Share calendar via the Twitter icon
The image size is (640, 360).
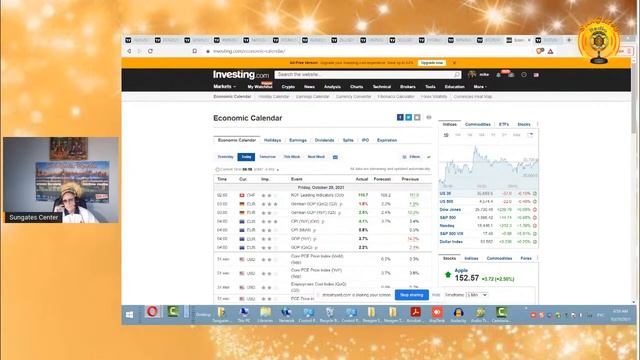click(409, 118)
